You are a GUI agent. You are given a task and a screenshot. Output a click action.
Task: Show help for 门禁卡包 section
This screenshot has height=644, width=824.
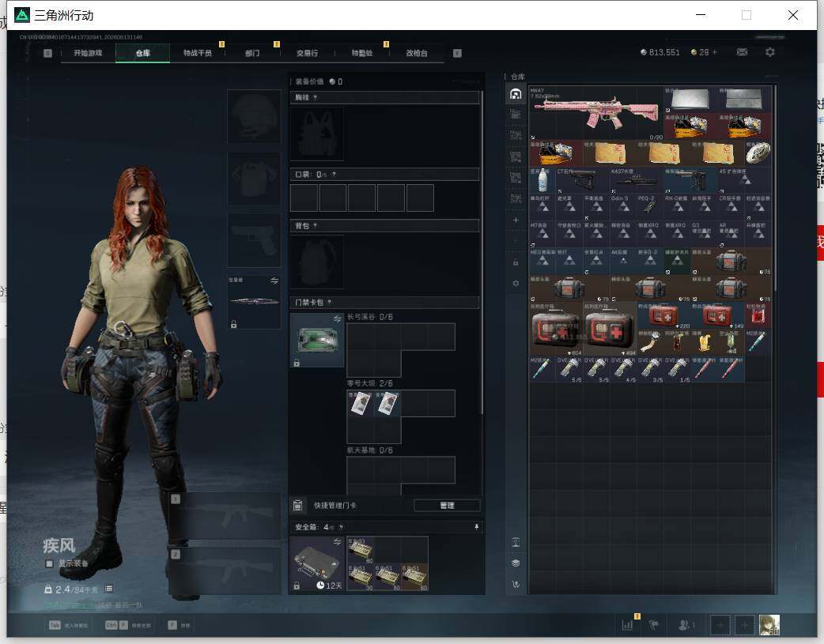tap(329, 302)
